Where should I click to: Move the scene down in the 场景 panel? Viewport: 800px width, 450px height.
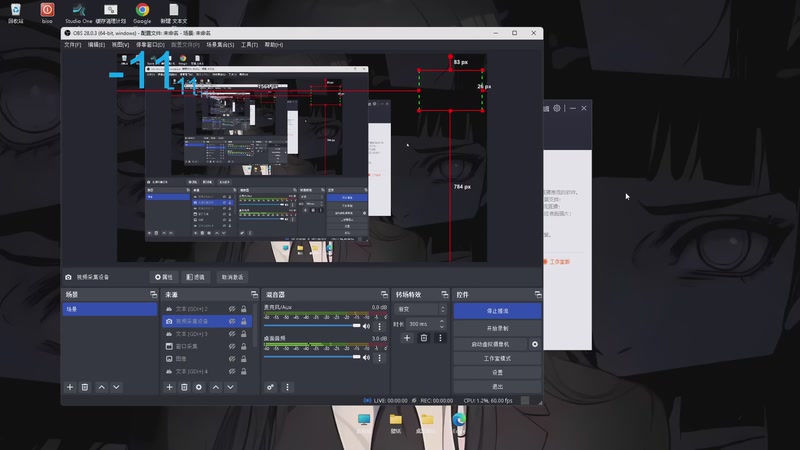pyautogui.click(x=116, y=387)
